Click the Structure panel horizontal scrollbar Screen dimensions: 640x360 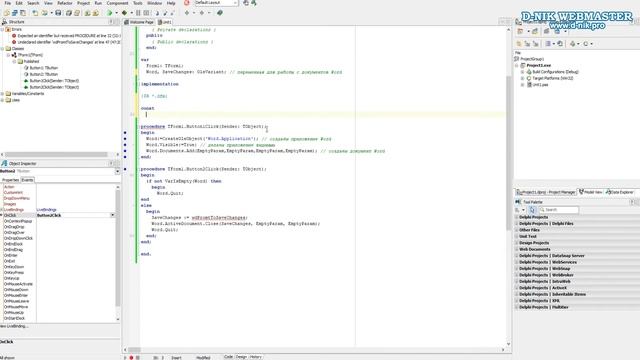pos(60,154)
